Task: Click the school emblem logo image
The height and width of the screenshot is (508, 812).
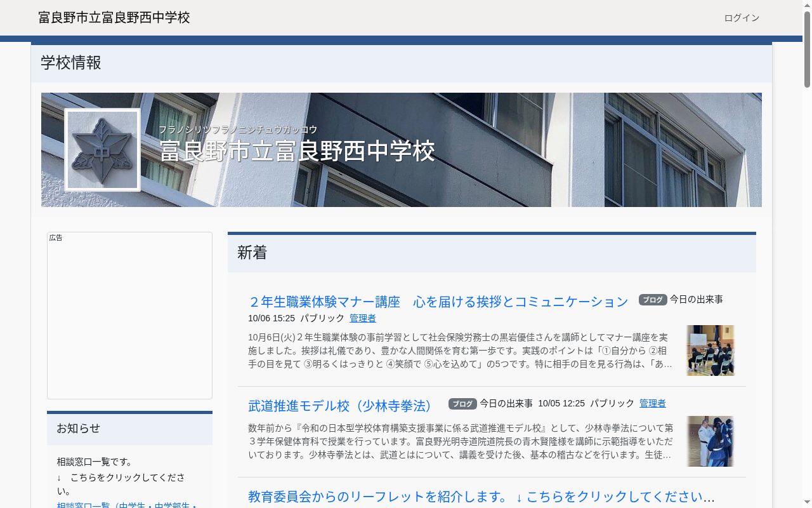Action: pyautogui.click(x=102, y=150)
